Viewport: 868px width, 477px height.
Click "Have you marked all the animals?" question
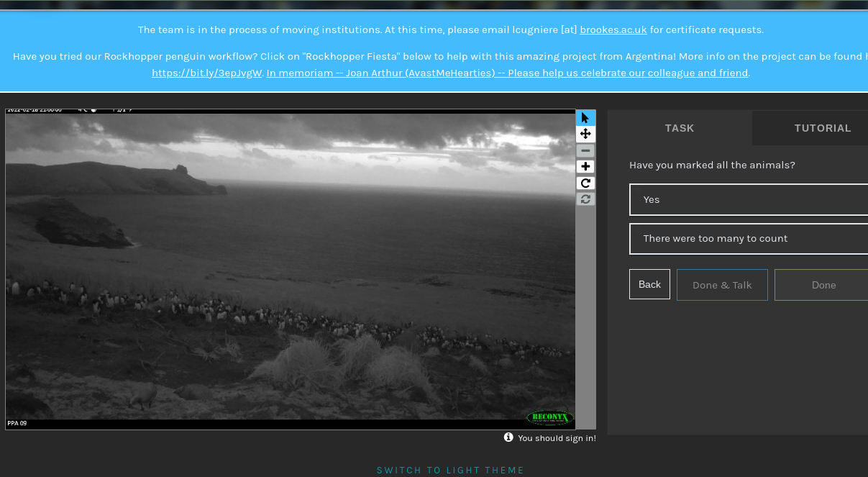tap(712, 165)
